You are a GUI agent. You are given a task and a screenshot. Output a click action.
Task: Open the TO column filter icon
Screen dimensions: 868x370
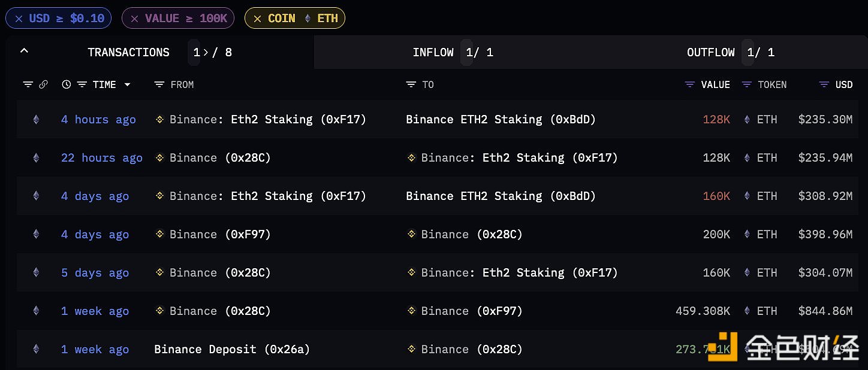coord(411,84)
